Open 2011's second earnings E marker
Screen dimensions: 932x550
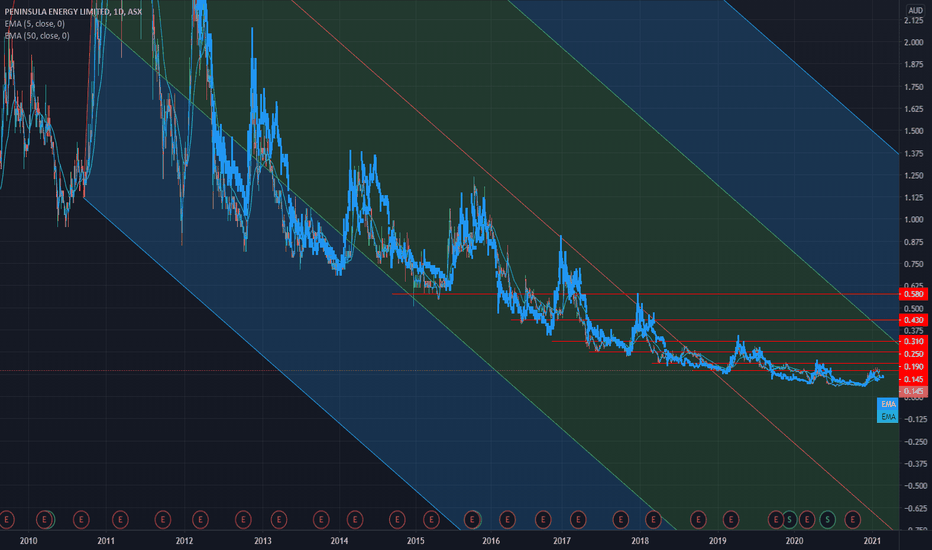coord(162,520)
